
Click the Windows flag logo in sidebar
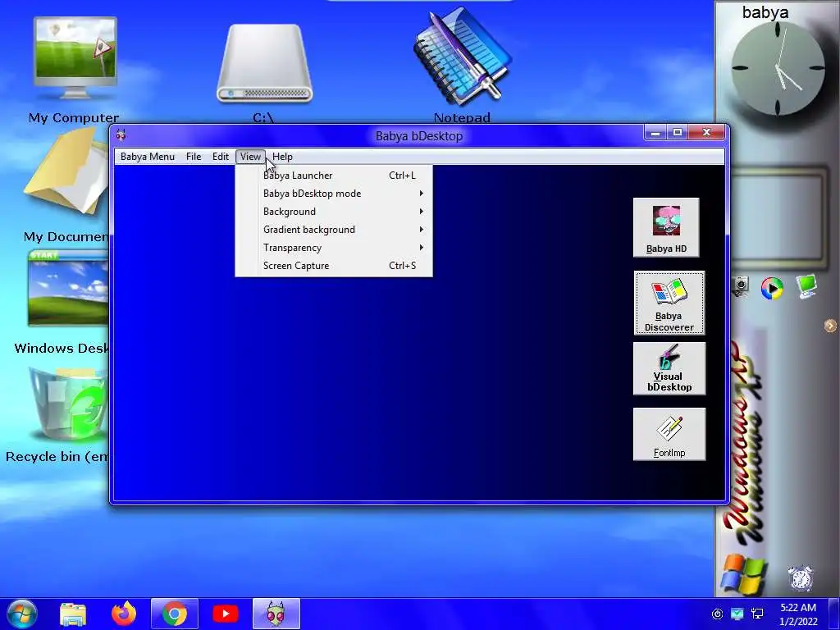pyautogui.click(x=743, y=574)
